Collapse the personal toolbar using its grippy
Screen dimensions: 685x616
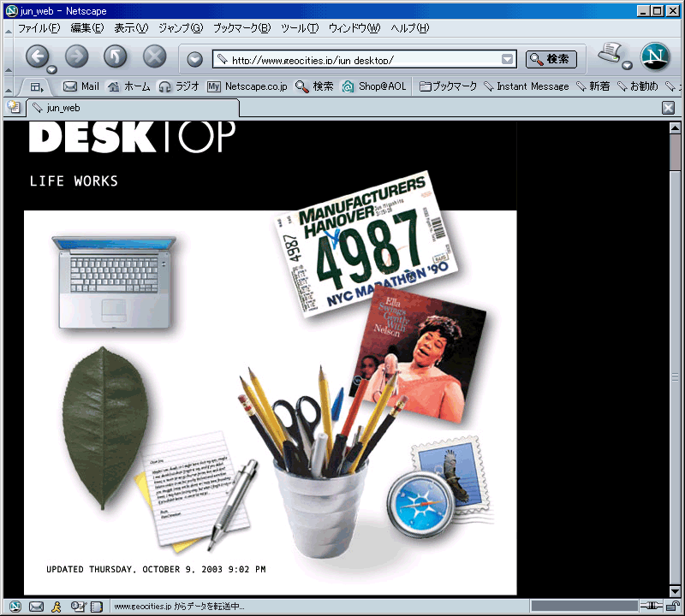coord(8,87)
